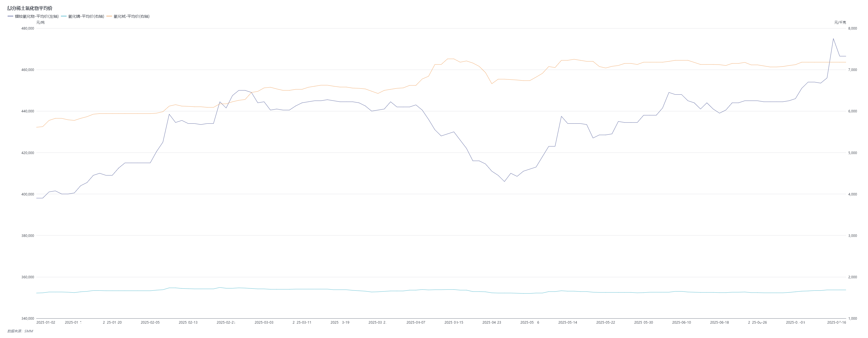Click the 元/吨 left axis unit label
The image size is (868, 338).
point(41,22)
